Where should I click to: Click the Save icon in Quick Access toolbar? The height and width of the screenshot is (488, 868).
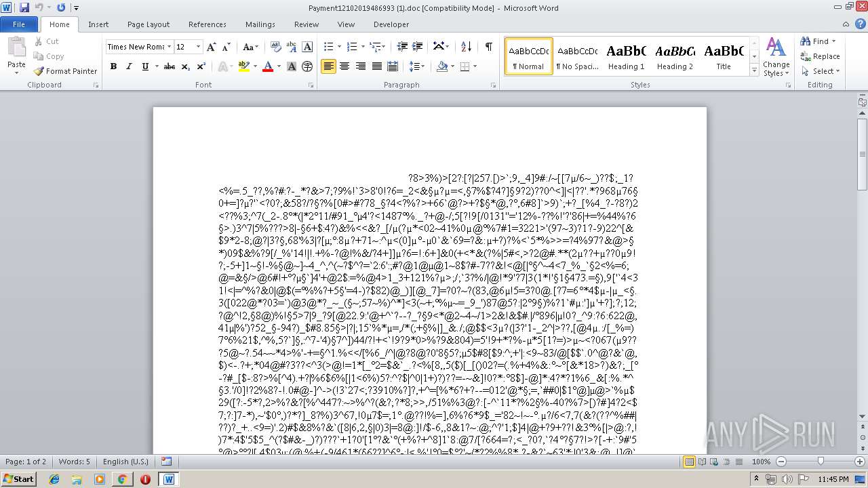pos(24,7)
